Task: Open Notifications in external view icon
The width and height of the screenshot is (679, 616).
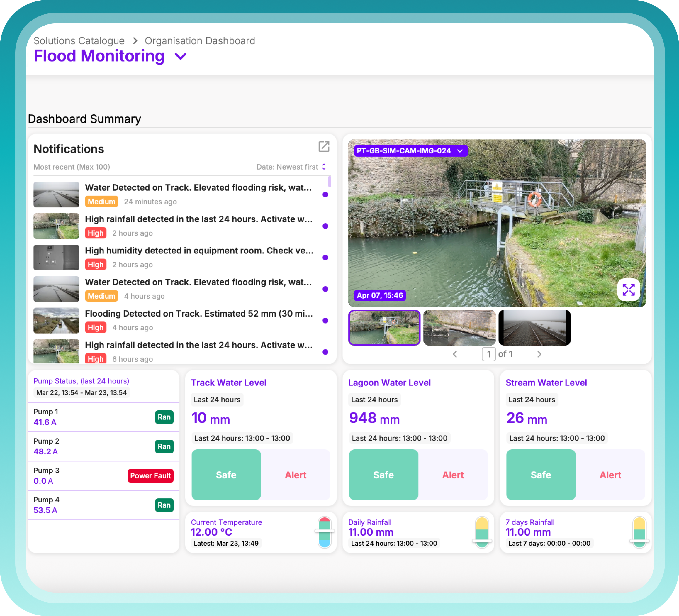Action: pos(324,147)
